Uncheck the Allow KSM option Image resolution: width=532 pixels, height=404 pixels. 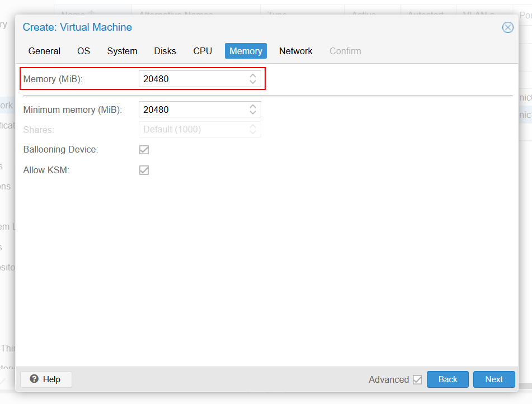pyautogui.click(x=144, y=170)
